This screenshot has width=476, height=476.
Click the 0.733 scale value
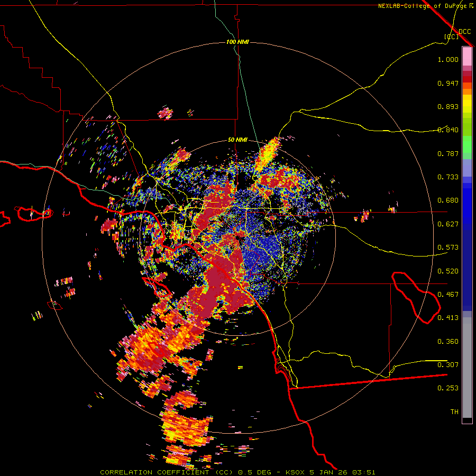tap(448, 177)
